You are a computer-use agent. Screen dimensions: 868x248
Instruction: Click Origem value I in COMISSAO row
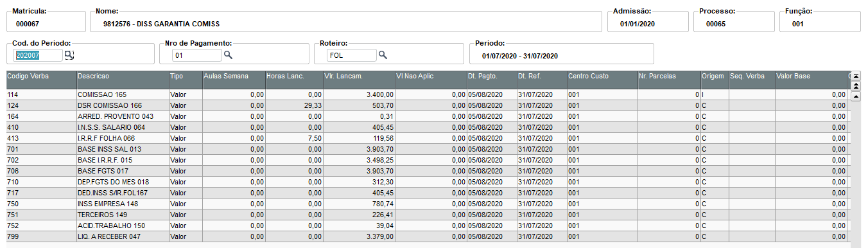coord(715,94)
